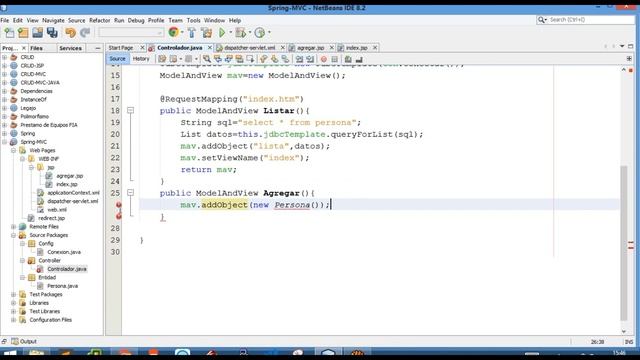The height and width of the screenshot is (360, 640).
Task: Click the error marker on line 26
Action: point(118,205)
